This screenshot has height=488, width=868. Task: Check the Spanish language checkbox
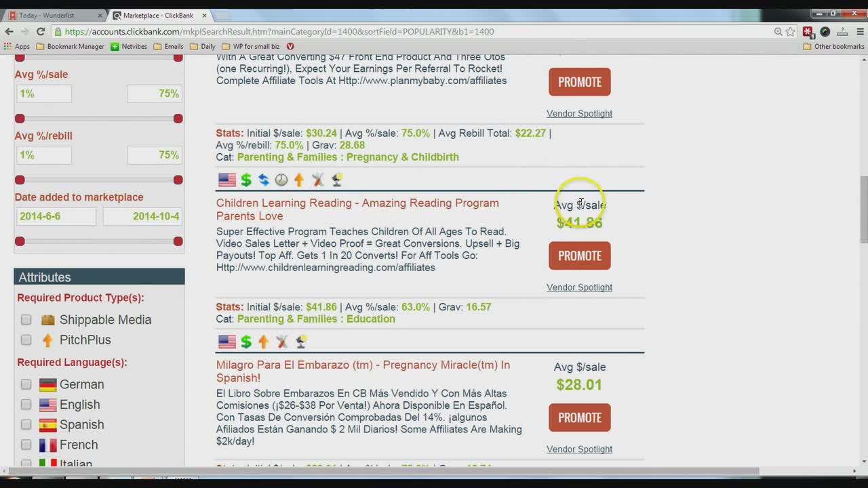pyautogui.click(x=26, y=425)
